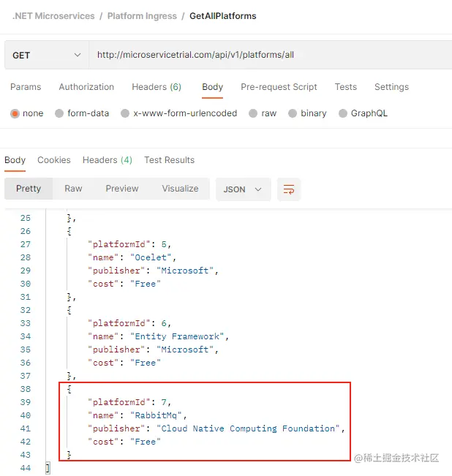
Task: Open the GET method dropdown
Action: pyautogui.click(x=47, y=56)
